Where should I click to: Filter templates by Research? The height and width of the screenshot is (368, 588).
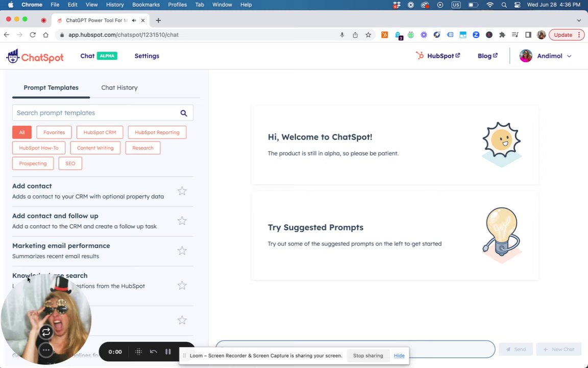(143, 148)
